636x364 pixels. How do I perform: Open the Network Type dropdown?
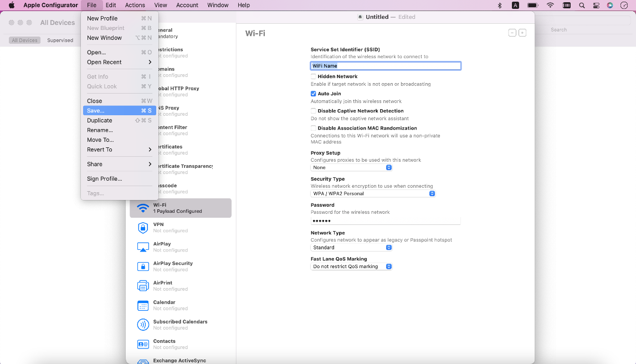[351, 248]
